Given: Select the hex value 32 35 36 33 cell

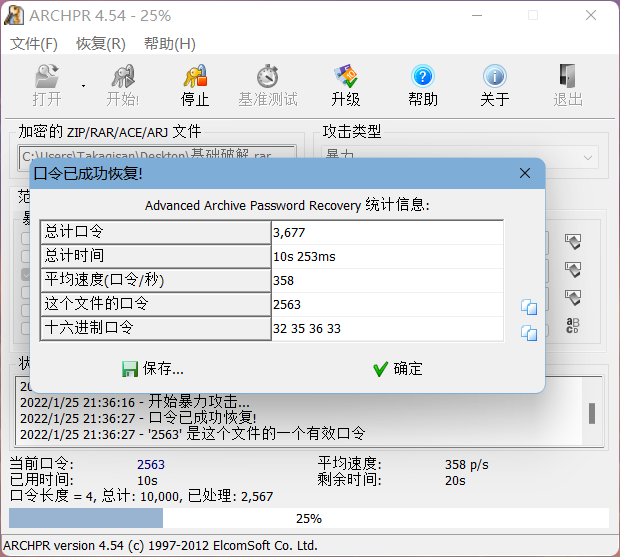Looking at the screenshot, I should 388,329.
